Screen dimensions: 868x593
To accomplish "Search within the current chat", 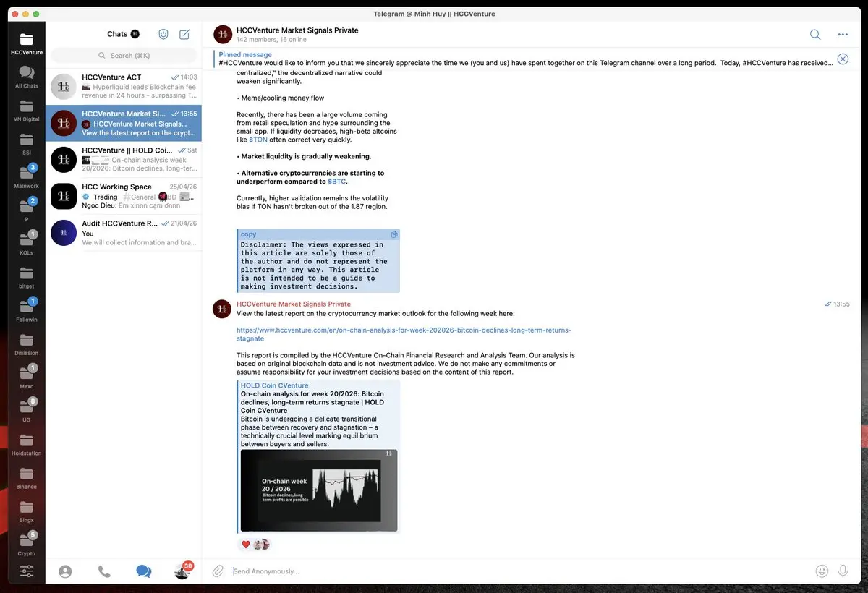I will (x=815, y=35).
